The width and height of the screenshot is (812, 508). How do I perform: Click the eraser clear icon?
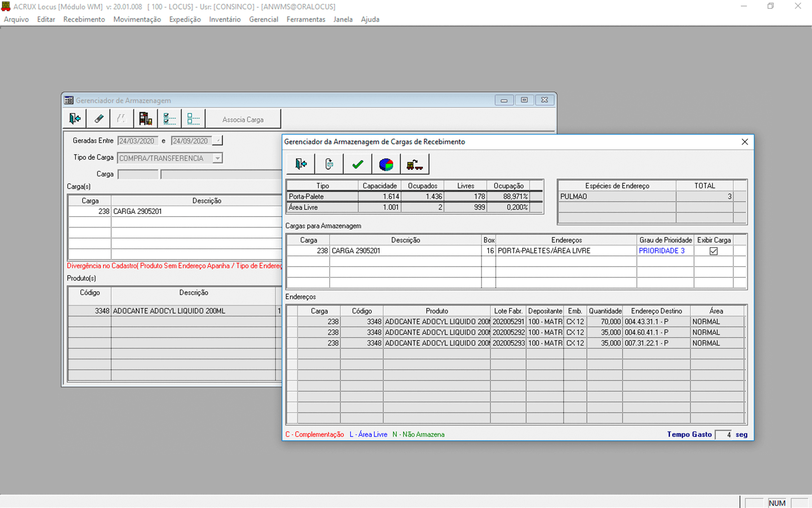point(99,119)
